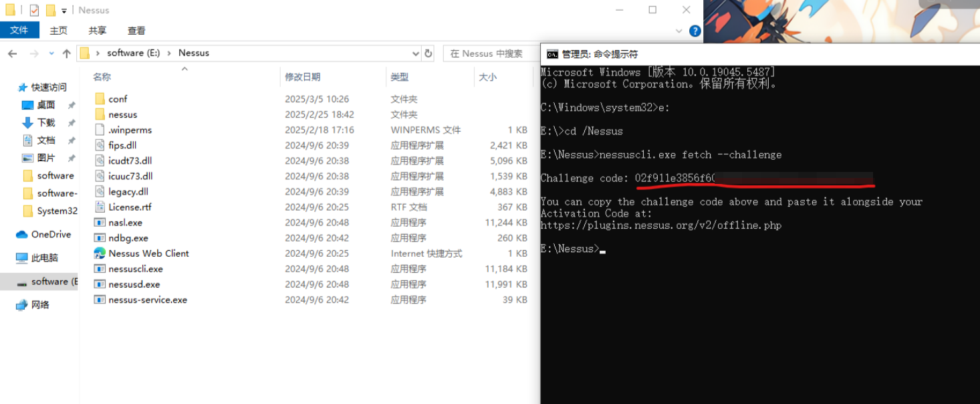This screenshot has height=404, width=980.
Task: Open 桌面 in the sidebar
Action: pos(46,105)
